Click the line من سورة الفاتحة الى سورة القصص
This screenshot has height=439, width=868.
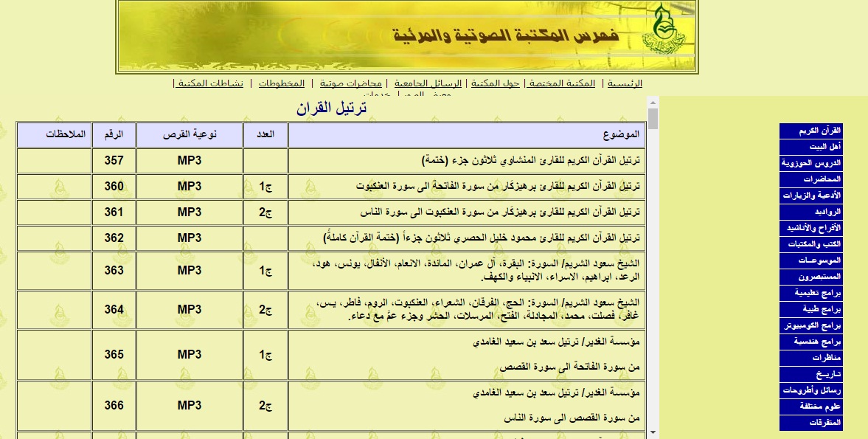pos(569,367)
